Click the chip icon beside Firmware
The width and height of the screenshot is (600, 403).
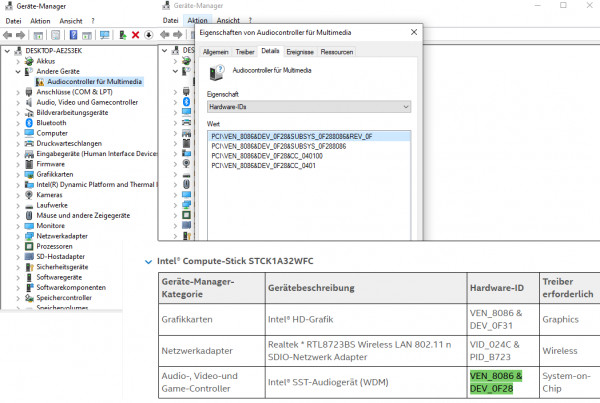pos(29,164)
